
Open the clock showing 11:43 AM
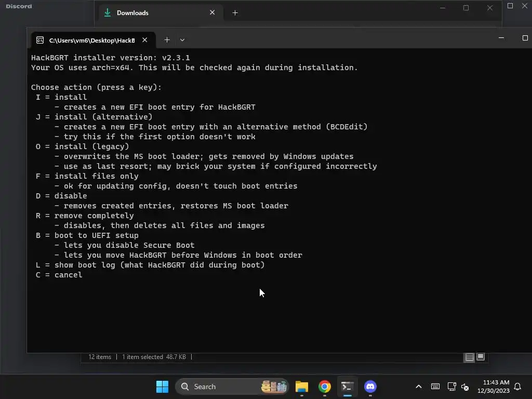494,387
